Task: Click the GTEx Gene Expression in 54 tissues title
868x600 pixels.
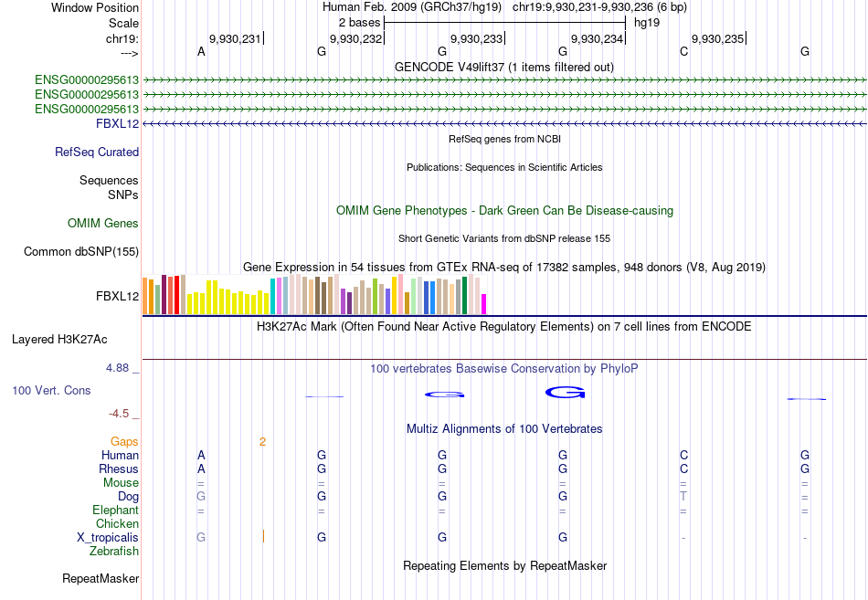Action: [x=503, y=268]
